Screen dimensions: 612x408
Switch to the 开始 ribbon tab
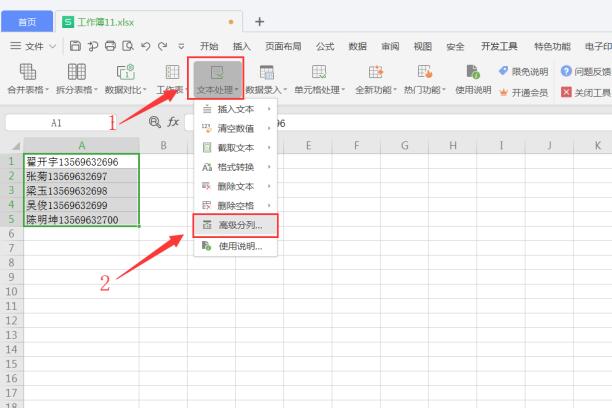click(x=209, y=46)
